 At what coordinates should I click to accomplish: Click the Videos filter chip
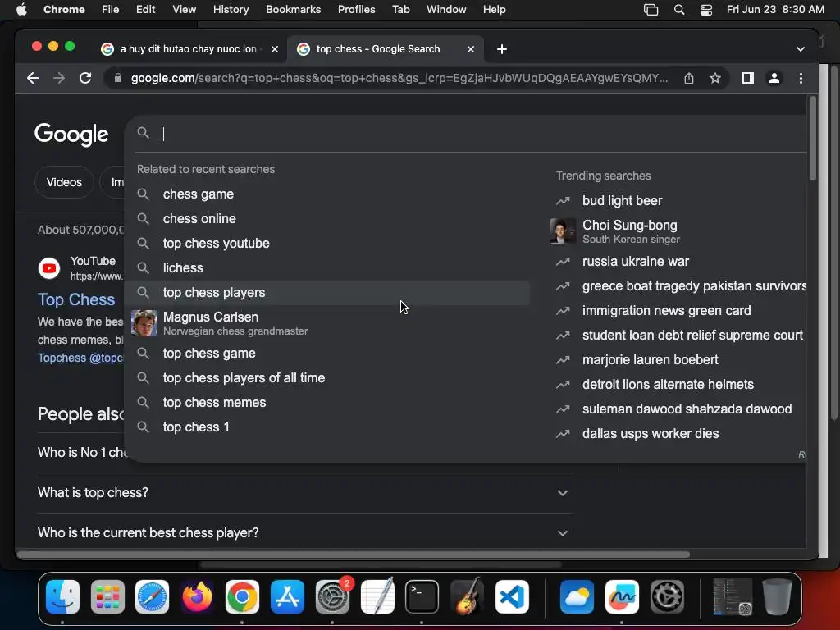(64, 183)
